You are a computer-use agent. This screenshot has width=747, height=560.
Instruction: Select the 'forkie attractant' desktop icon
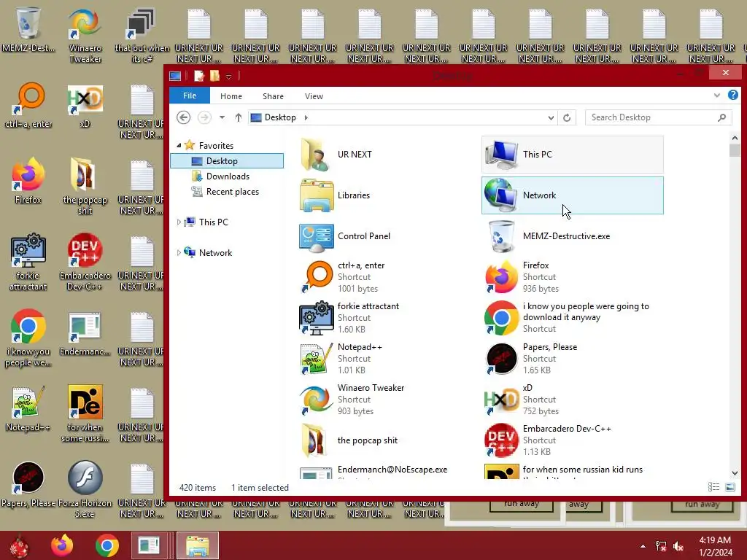[28, 262]
